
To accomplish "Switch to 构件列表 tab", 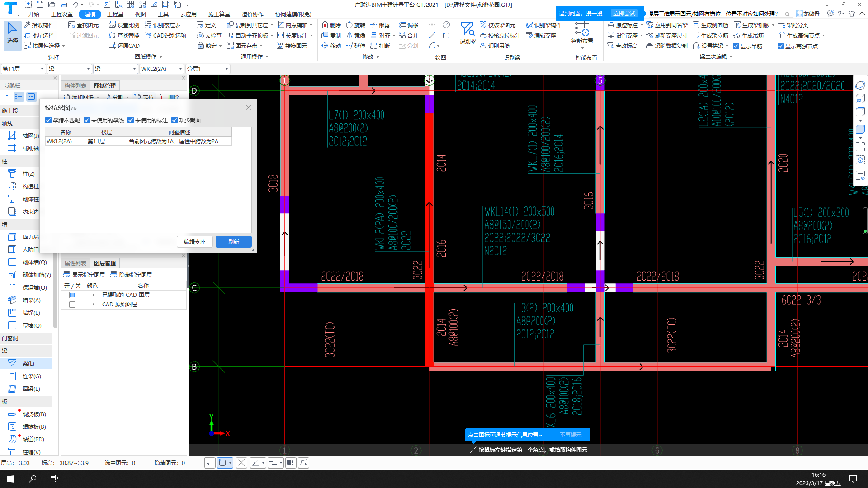I will tap(75, 85).
